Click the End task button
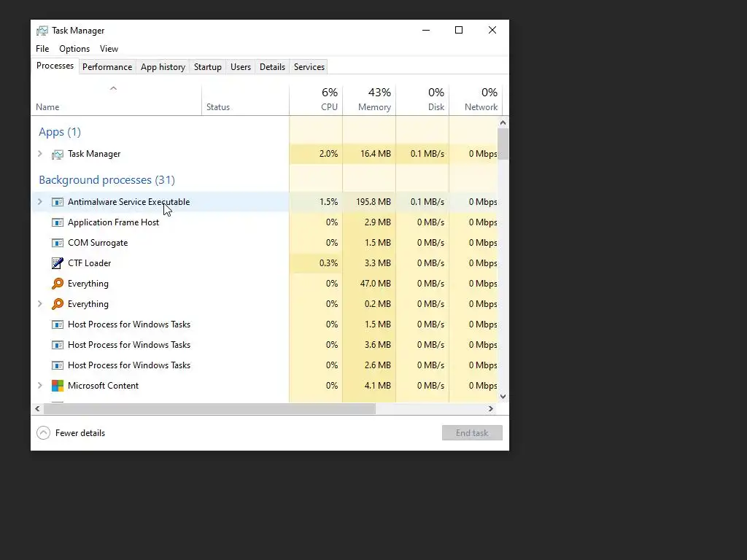Viewport: 747px width, 560px height. (x=472, y=433)
